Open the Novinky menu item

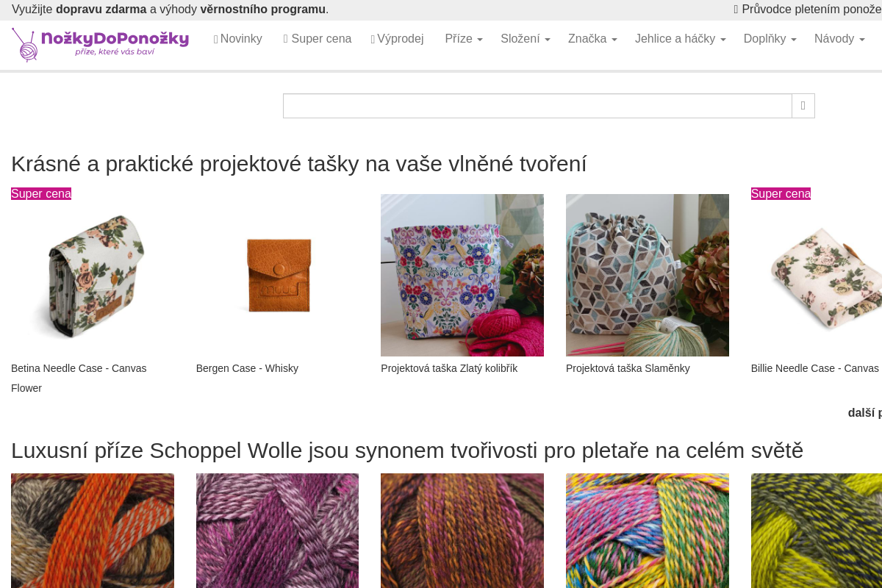pyautogui.click(x=238, y=39)
